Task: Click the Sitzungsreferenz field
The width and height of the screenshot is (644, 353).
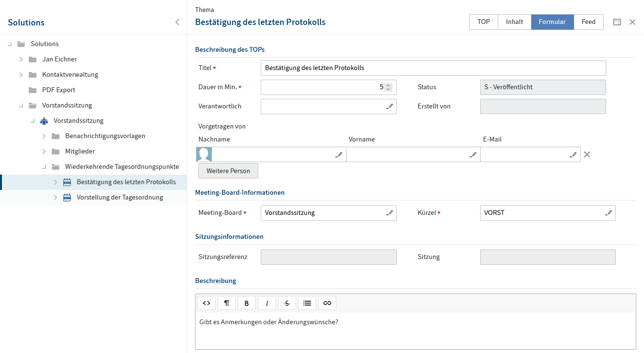Action: coord(329,257)
